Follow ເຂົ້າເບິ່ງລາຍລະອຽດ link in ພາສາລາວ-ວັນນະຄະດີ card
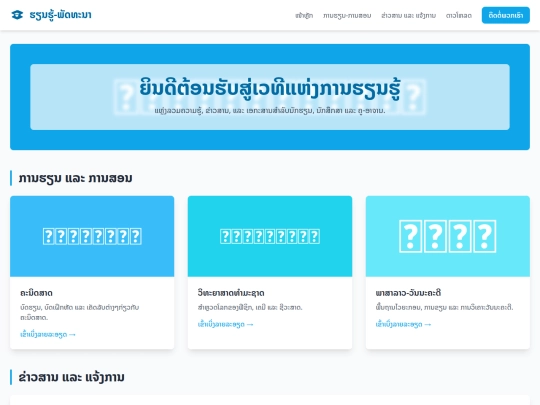540x405 pixels. (x=403, y=324)
